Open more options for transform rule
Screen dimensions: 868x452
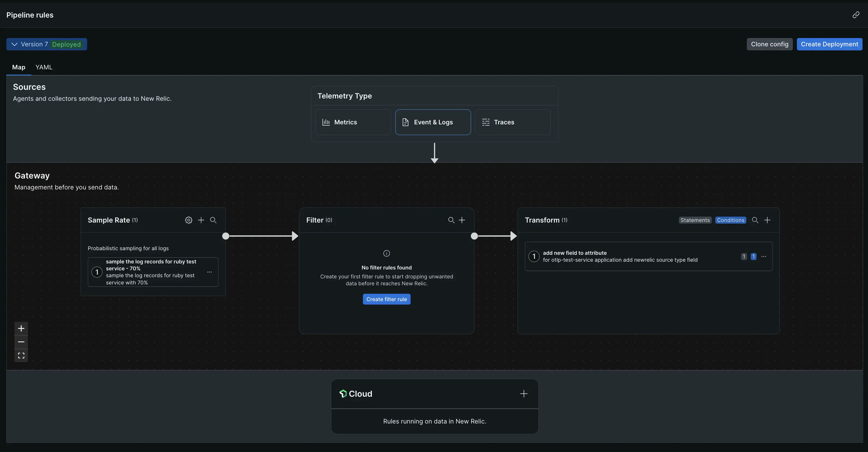tap(764, 257)
